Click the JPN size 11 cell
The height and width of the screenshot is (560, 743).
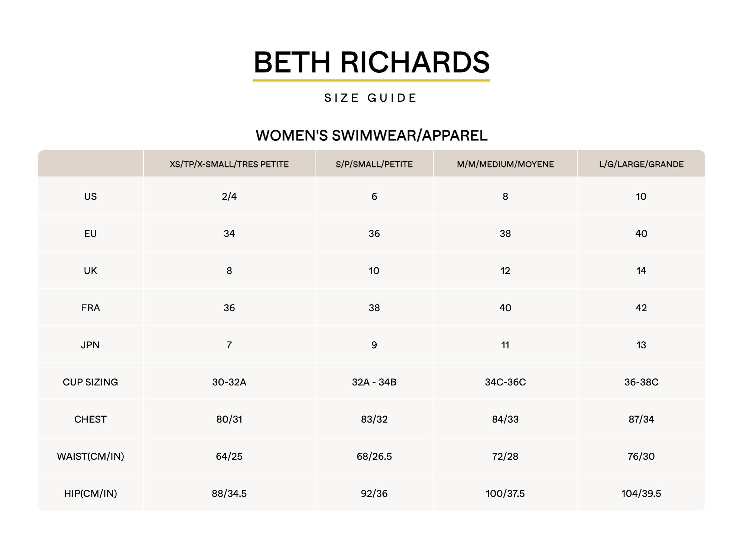[x=505, y=345]
